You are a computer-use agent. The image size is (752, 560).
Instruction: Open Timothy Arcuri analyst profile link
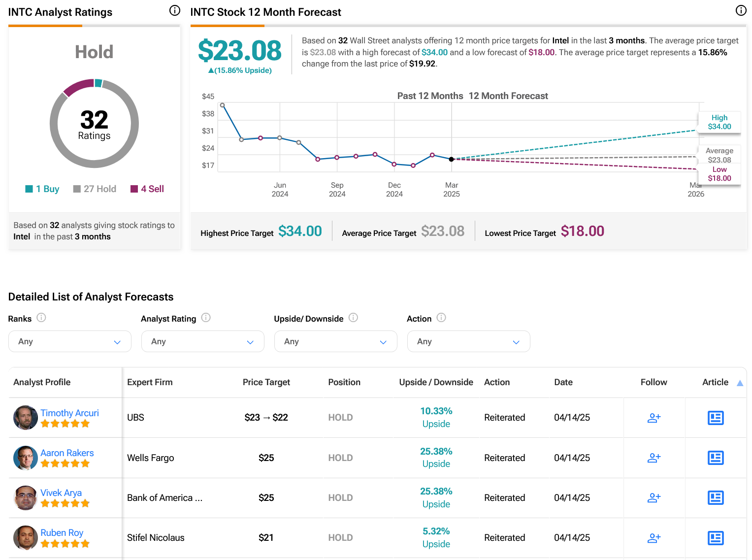(x=69, y=413)
